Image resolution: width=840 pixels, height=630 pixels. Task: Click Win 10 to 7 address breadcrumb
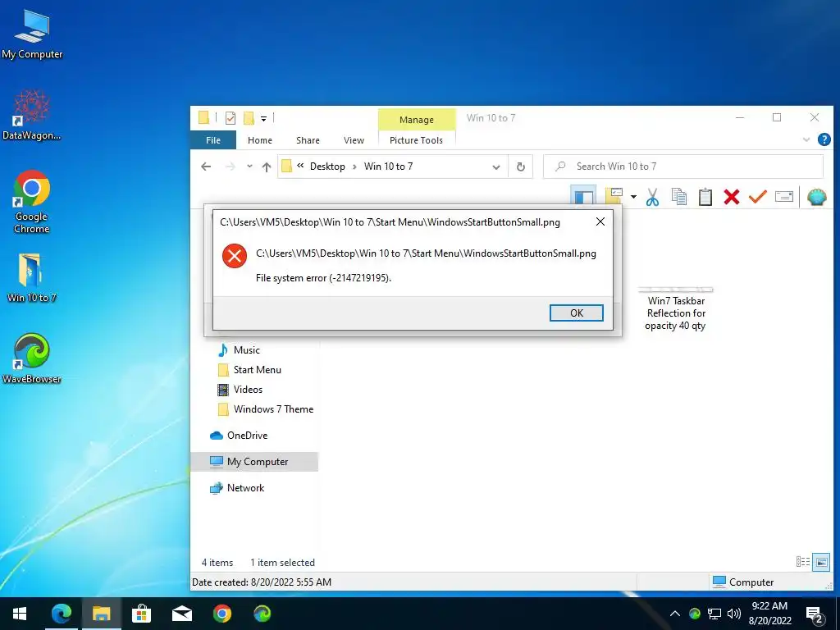pyautogui.click(x=388, y=167)
